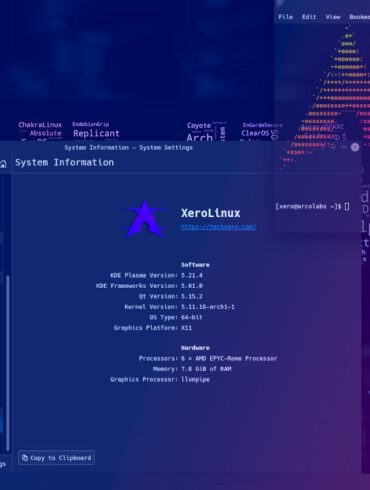This screenshot has width=370, height=490.
Task: Click the Graphics Processor value llvmpipe
Action: click(195, 379)
